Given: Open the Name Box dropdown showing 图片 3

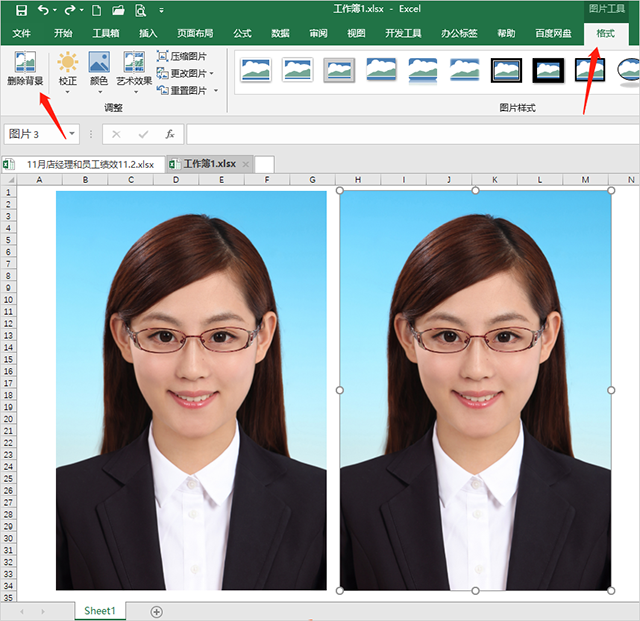Looking at the screenshot, I should pyautogui.click(x=72, y=134).
